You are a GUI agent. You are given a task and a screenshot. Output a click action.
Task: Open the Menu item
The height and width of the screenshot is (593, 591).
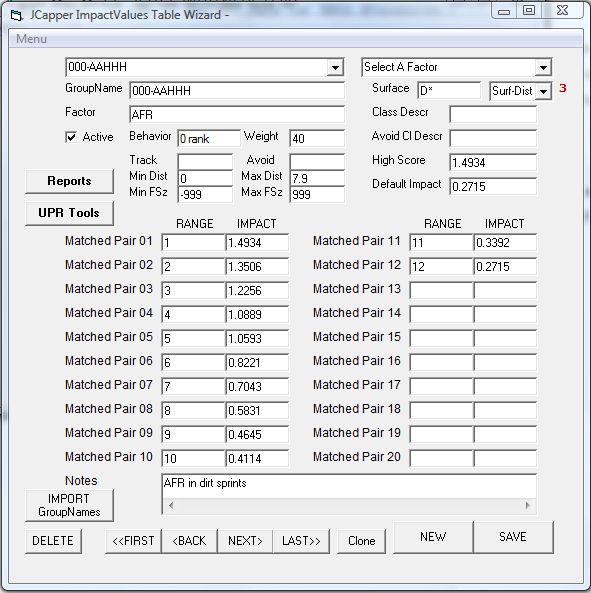point(31,39)
